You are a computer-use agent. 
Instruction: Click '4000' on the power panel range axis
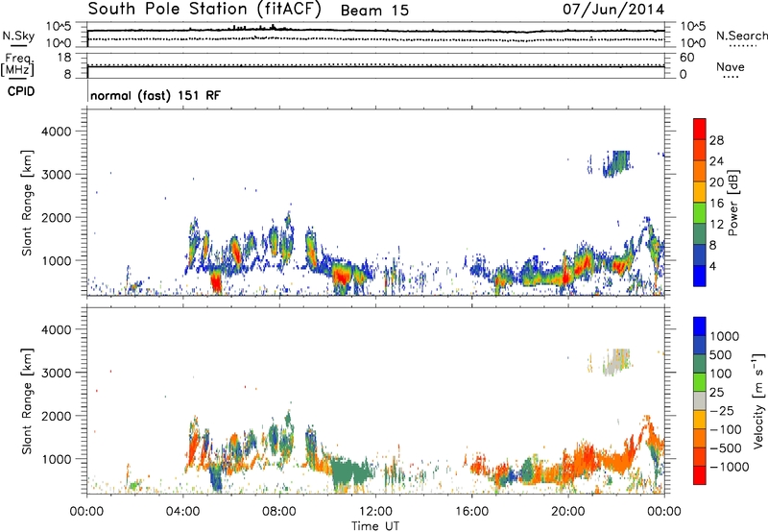tap(57, 132)
